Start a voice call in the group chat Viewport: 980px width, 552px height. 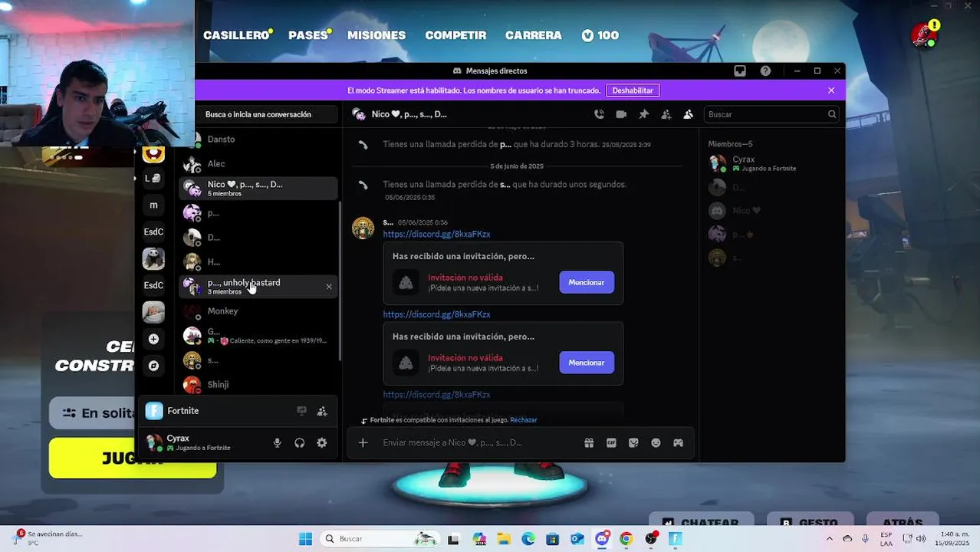pyautogui.click(x=599, y=114)
